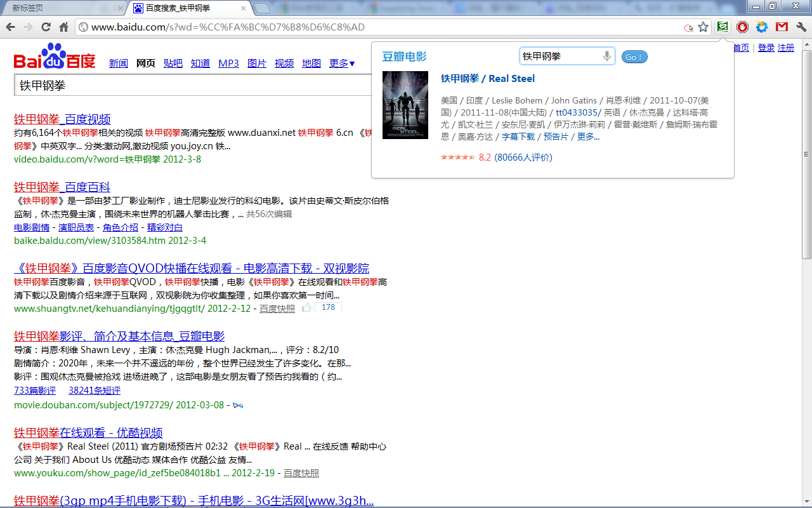The image size is (812, 508).
Task: Open the AdBlock red stop-hand extension
Action: click(742, 27)
